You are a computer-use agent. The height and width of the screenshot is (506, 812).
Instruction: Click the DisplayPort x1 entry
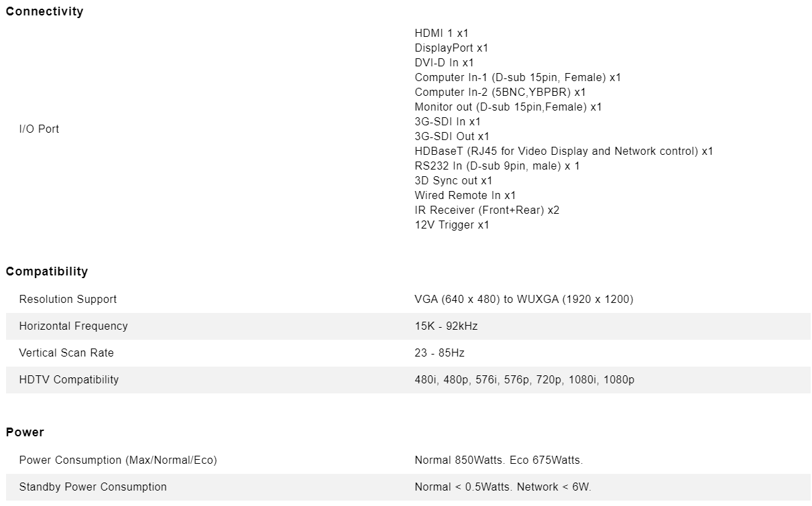point(451,48)
